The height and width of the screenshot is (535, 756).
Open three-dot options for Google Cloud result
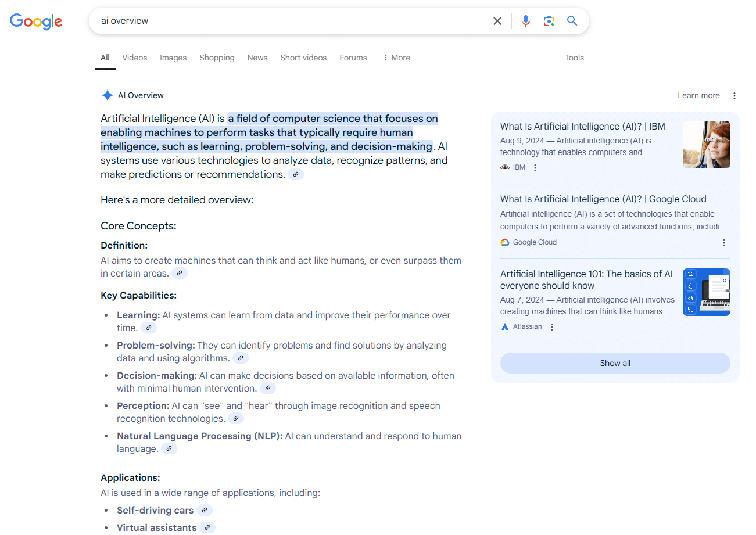(724, 243)
